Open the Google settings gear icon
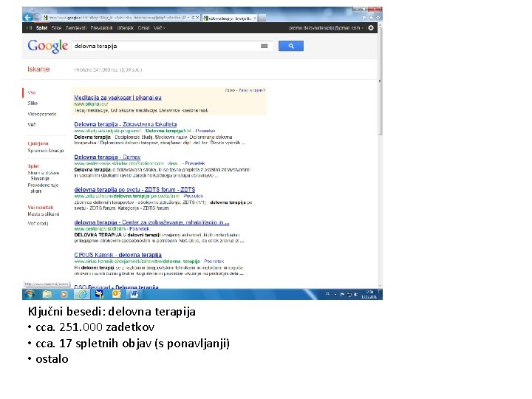 [371, 28]
